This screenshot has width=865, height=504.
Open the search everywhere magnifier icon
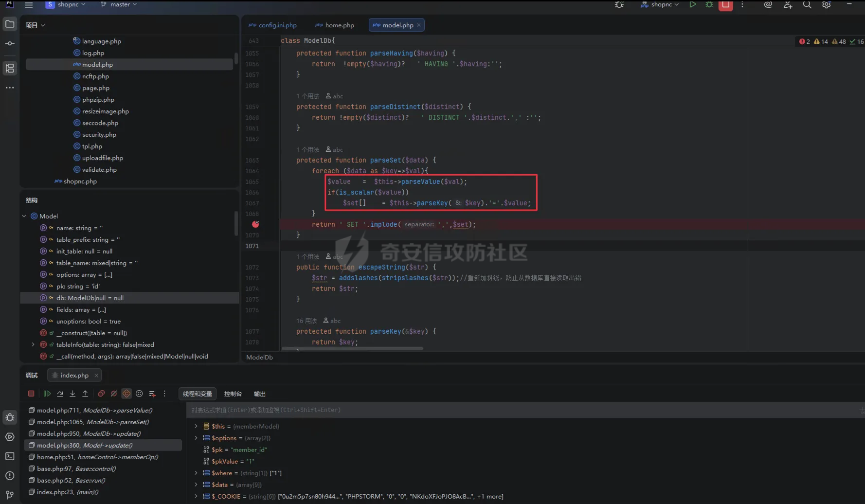coord(807,5)
